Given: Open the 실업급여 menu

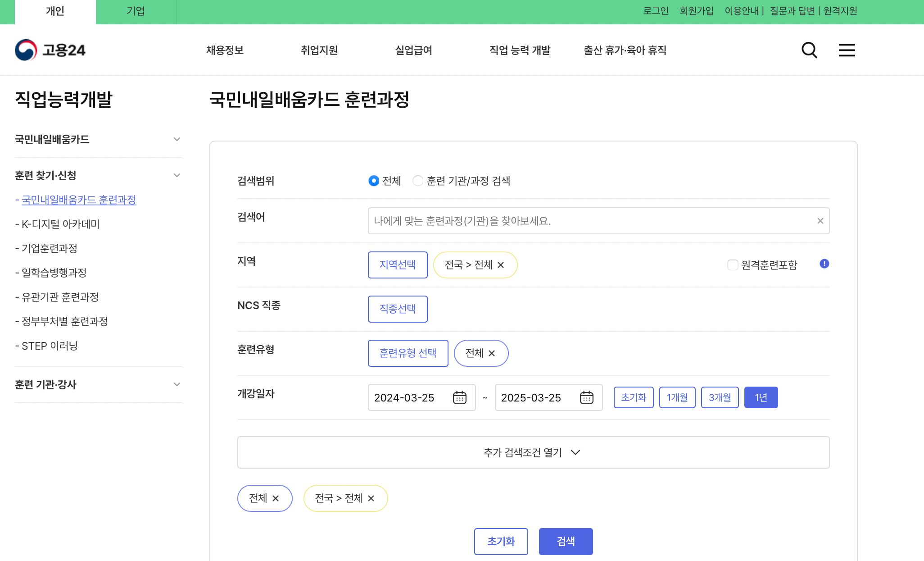Looking at the screenshot, I should (x=413, y=50).
